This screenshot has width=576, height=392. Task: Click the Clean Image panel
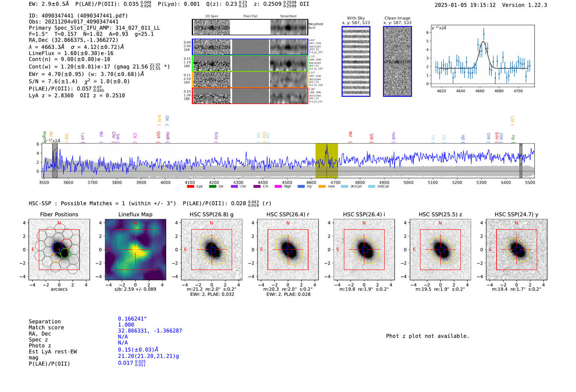point(397,61)
